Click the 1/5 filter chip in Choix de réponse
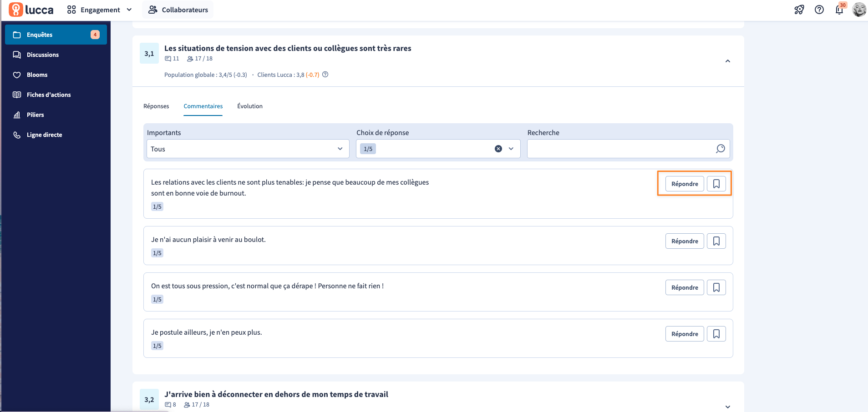 (368, 149)
